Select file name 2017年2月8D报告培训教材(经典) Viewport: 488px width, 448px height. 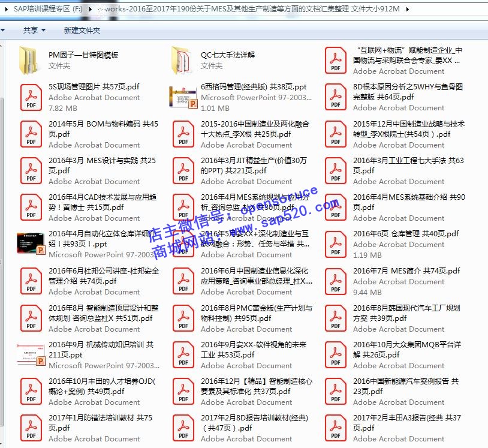coord(255,423)
